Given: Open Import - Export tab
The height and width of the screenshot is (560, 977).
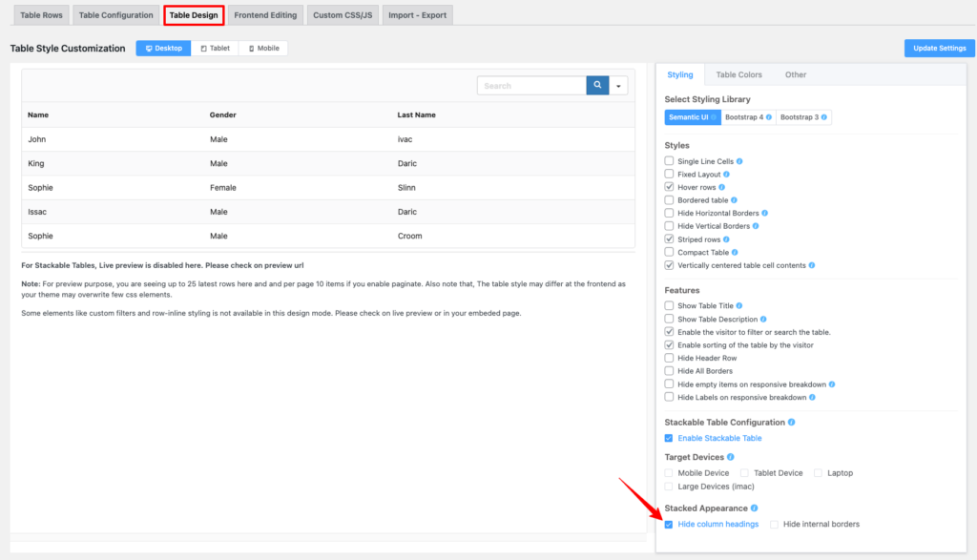Looking at the screenshot, I should pyautogui.click(x=418, y=15).
